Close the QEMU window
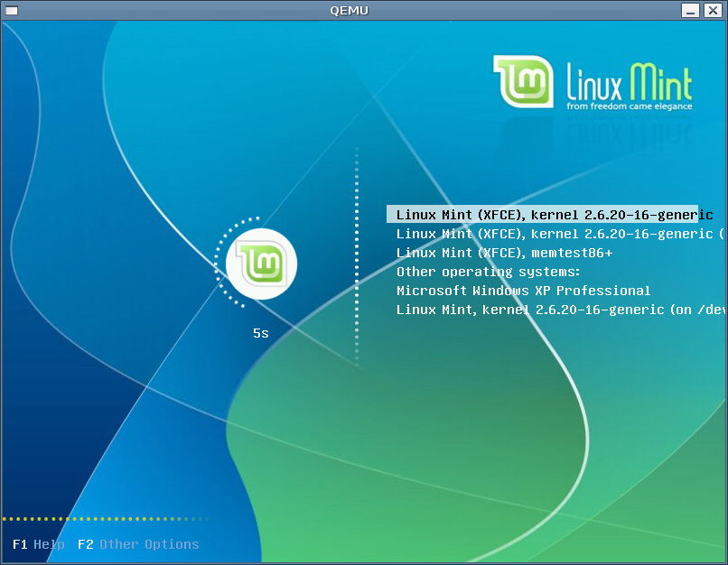 tap(713, 10)
